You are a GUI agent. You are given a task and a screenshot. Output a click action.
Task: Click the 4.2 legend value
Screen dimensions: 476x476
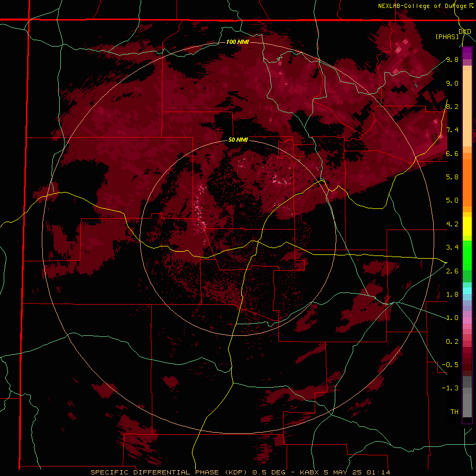click(452, 224)
